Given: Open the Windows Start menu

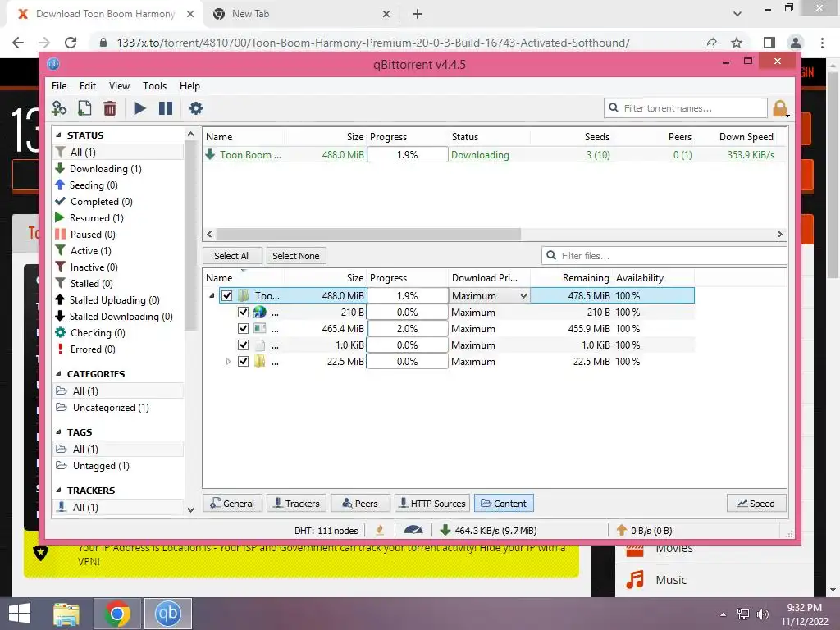Looking at the screenshot, I should 20,614.
